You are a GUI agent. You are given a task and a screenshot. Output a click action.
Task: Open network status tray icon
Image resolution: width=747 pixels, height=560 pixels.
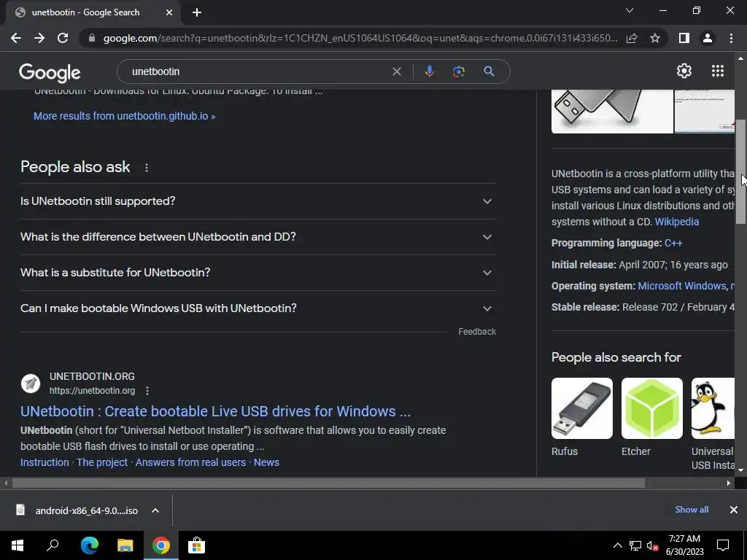635,545
